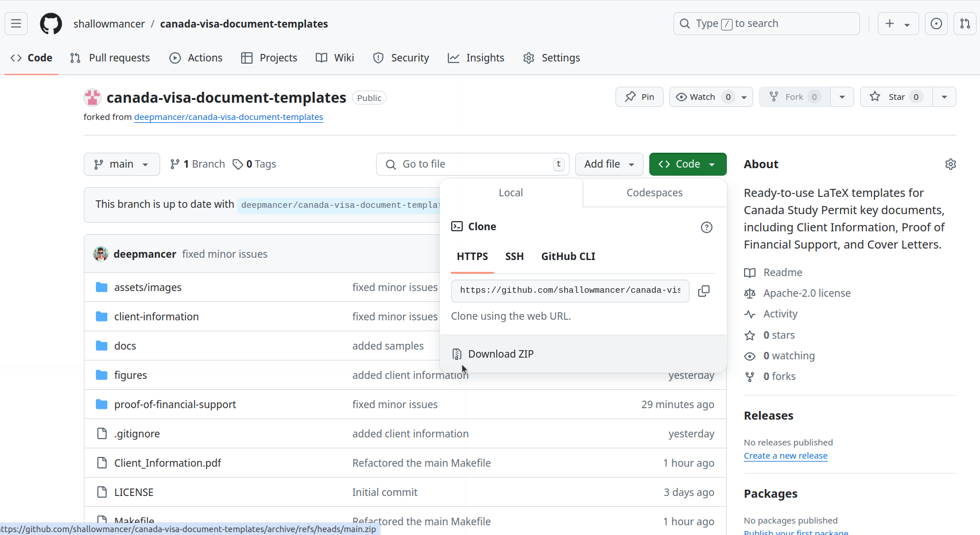Click the deepmancer commit author name
The image size is (980, 535).
coord(145,254)
